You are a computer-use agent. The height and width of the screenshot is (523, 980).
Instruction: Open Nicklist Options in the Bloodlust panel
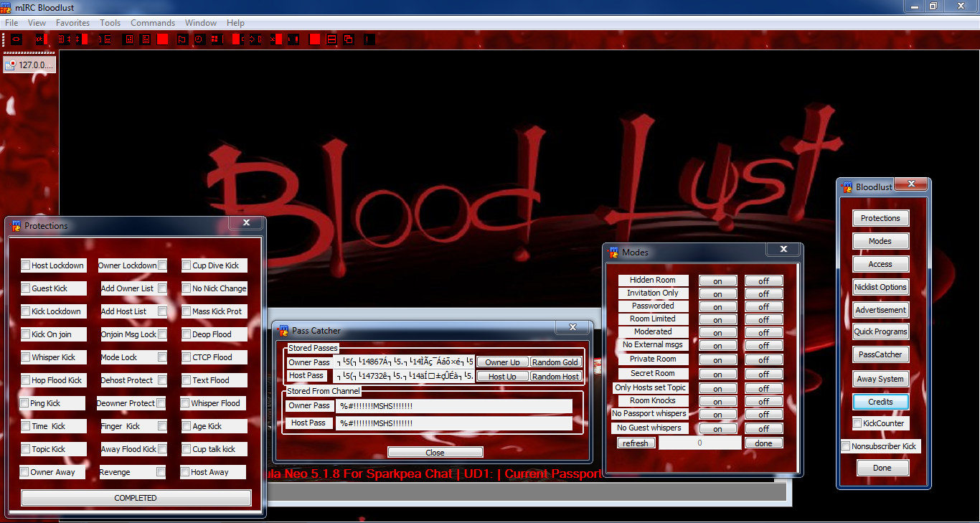(x=881, y=287)
